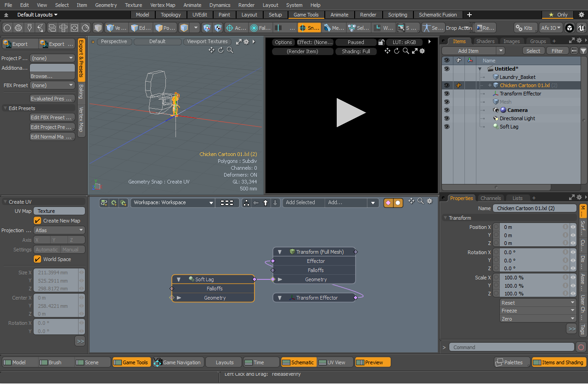Click the Falloff toolbar button
Screen dimensions: 588x384
[x=260, y=28]
